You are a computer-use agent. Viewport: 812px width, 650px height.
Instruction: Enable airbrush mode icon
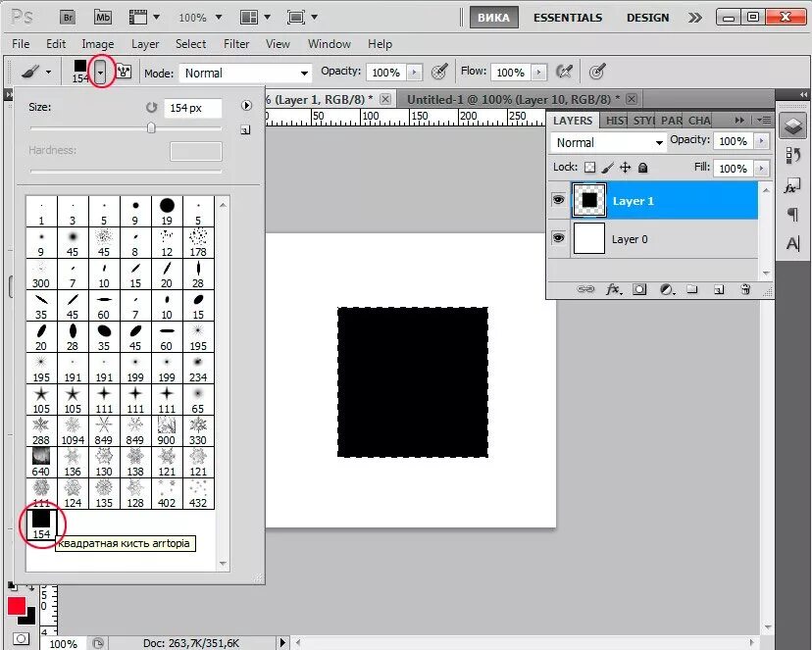(x=565, y=72)
